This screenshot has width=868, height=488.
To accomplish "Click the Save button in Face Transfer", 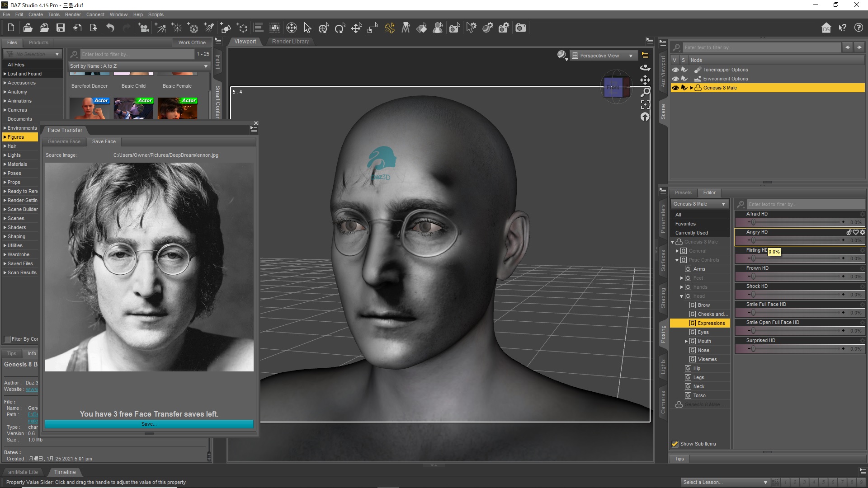I will pyautogui.click(x=149, y=424).
